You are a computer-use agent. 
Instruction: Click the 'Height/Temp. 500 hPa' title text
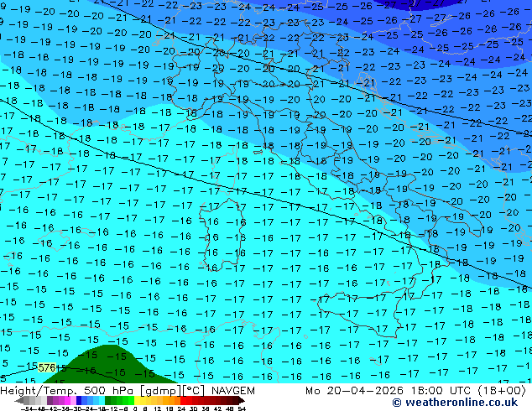tap(68, 391)
